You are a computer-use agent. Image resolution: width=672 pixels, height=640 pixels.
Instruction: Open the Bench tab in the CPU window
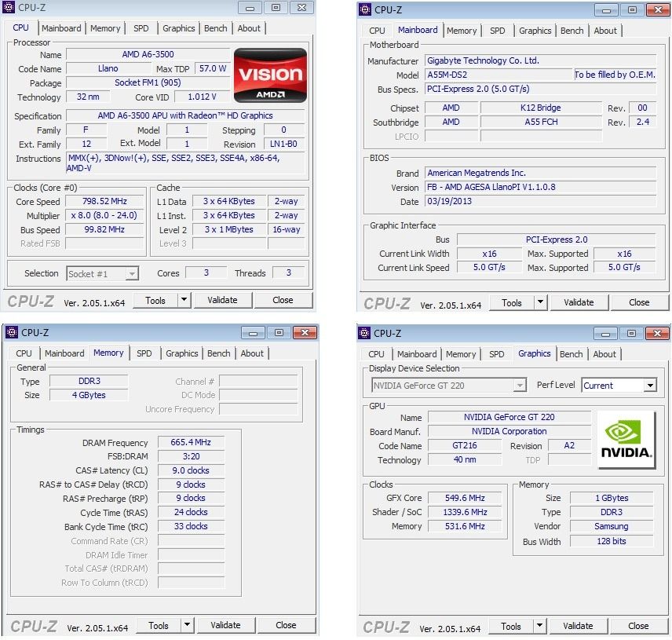coord(216,28)
